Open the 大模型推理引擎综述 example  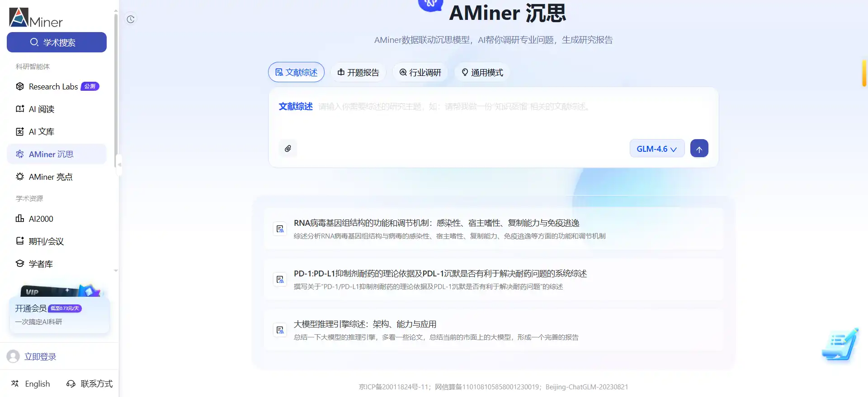pyautogui.click(x=494, y=330)
